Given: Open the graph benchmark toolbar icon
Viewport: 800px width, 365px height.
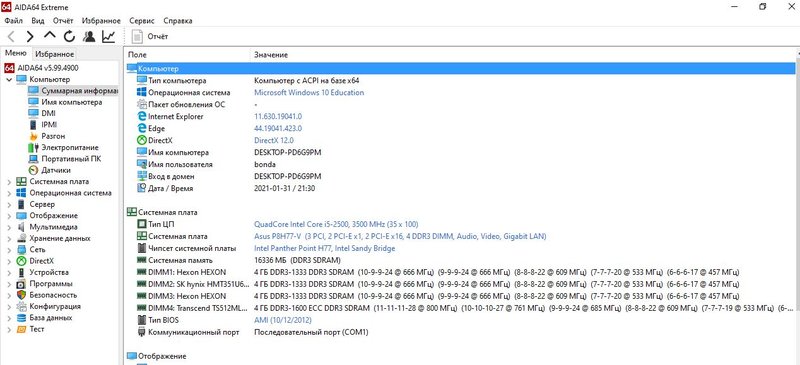Looking at the screenshot, I should (x=108, y=36).
